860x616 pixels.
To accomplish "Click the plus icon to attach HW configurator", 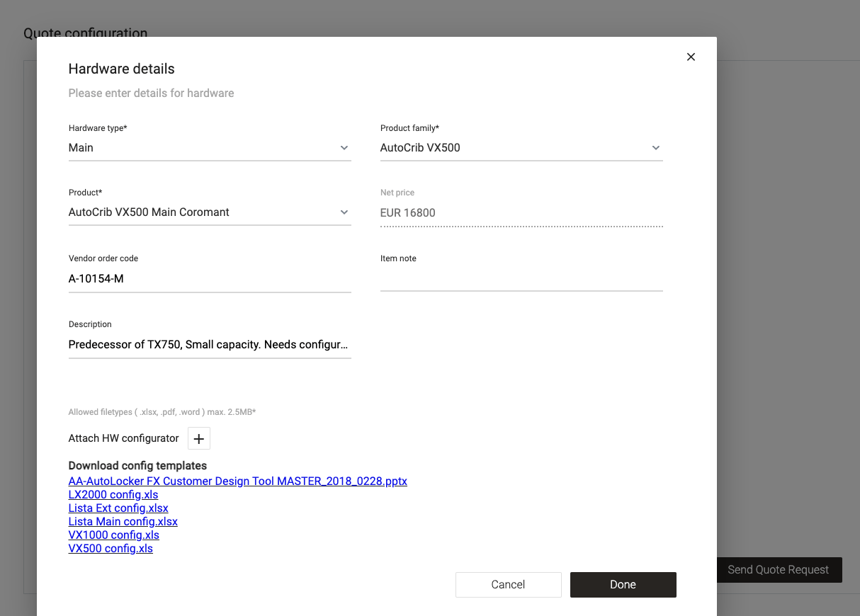I will [199, 439].
